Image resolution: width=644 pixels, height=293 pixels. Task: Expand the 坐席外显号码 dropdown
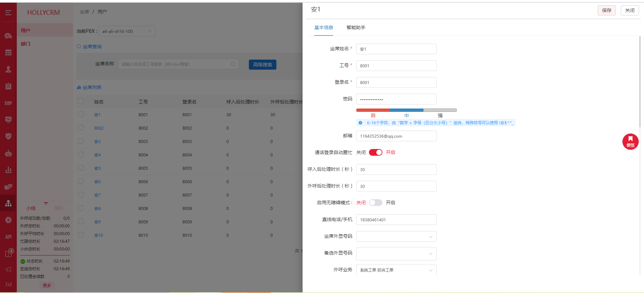click(396, 237)
